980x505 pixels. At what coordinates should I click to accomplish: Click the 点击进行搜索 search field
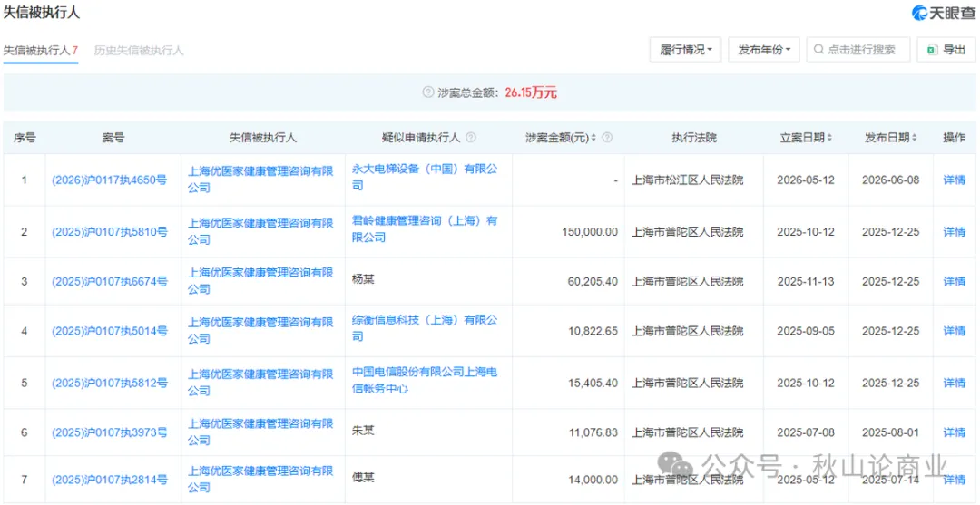[x=858, y=50]
